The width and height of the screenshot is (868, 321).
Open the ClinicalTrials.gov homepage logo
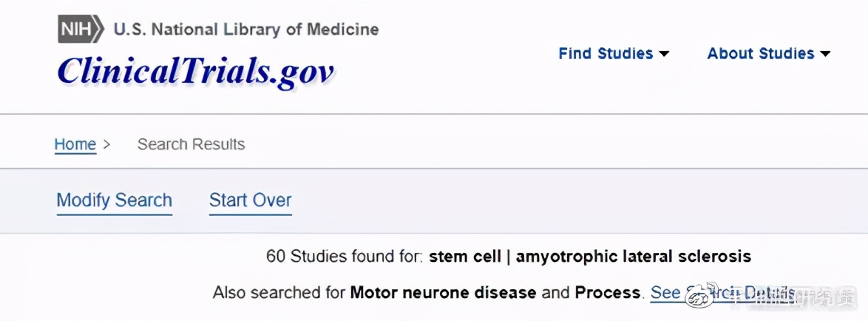pos(195,70)
